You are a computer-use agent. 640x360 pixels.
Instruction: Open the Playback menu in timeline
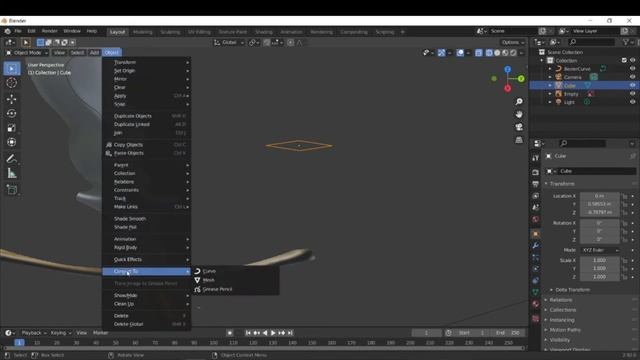33,333
